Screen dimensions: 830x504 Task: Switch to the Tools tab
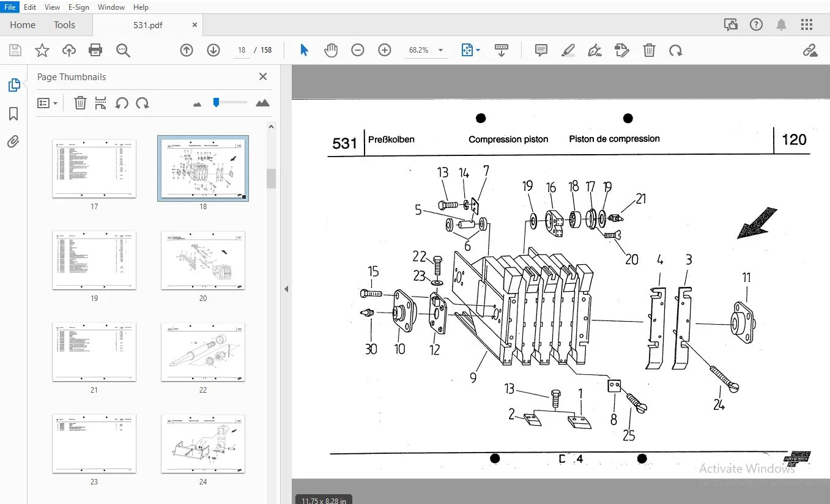[x=64, y=25]
